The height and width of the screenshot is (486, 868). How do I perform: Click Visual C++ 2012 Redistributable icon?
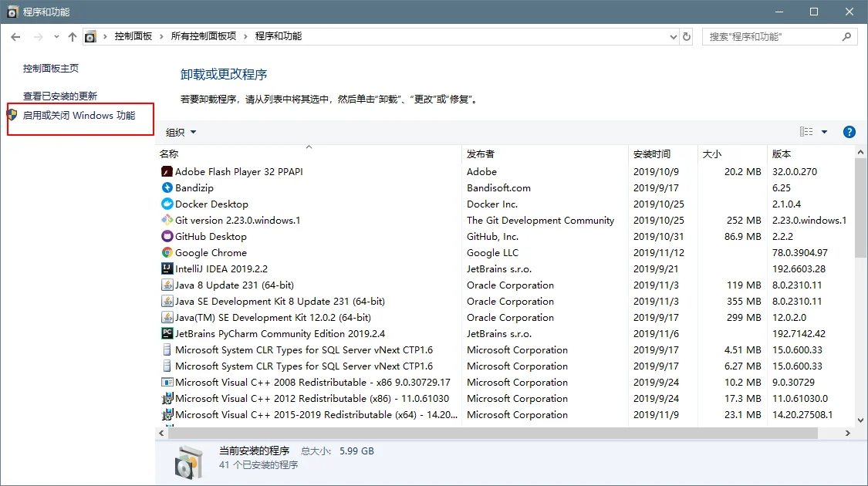[167, 398]
